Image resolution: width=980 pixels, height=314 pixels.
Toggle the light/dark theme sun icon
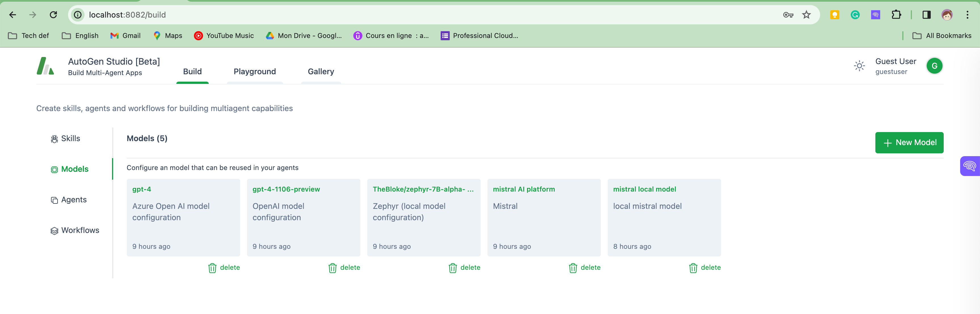point(859,66)
